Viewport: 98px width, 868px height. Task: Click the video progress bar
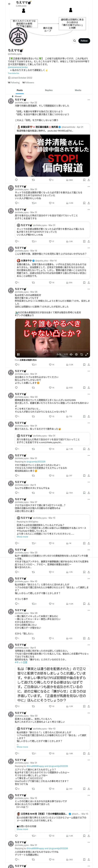tap(52, 350)
